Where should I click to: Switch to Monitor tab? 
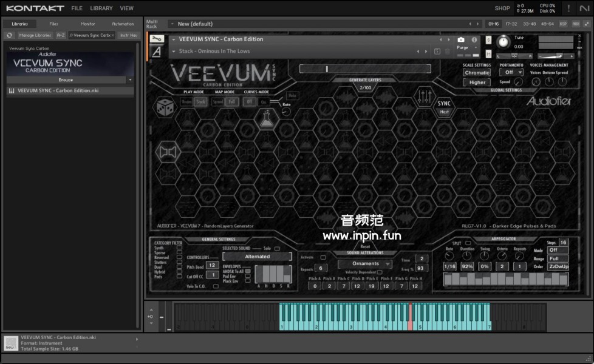click(87, 24)
